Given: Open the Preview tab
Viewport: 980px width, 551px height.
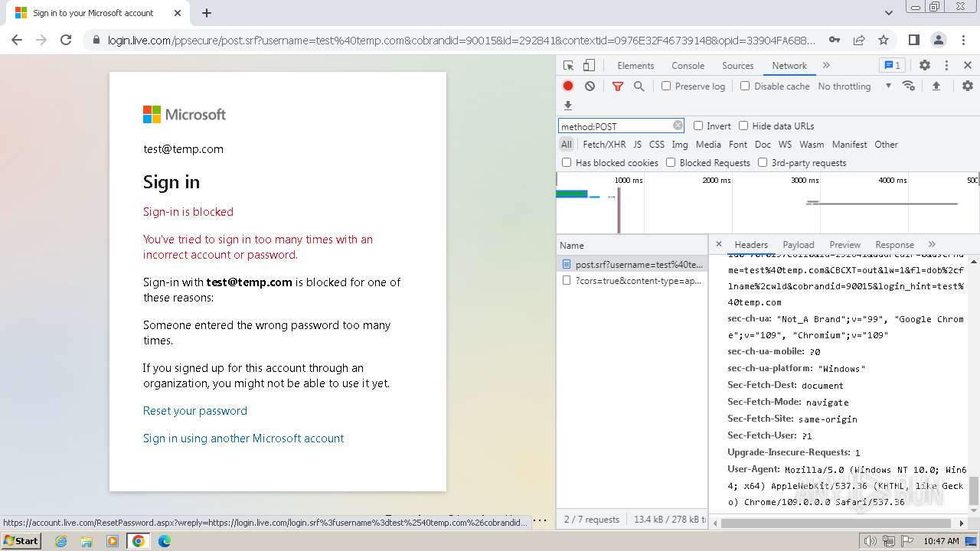Looking at the screenshot, I should (845, 245).
